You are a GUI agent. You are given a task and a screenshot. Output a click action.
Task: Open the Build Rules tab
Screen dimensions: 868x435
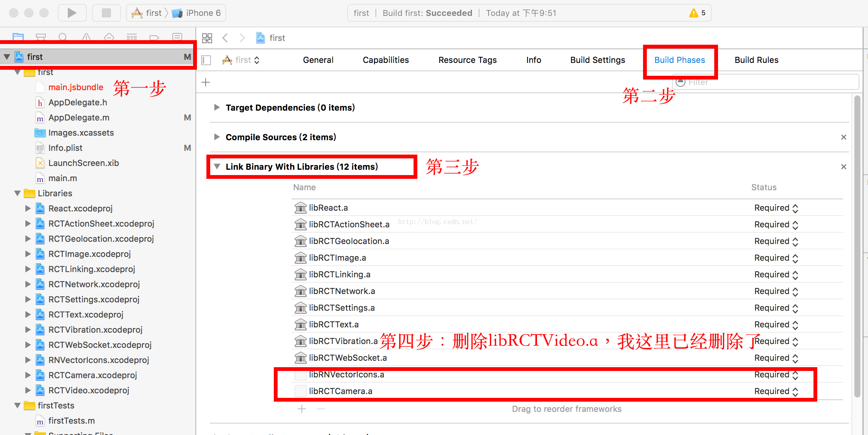(756, 60)
